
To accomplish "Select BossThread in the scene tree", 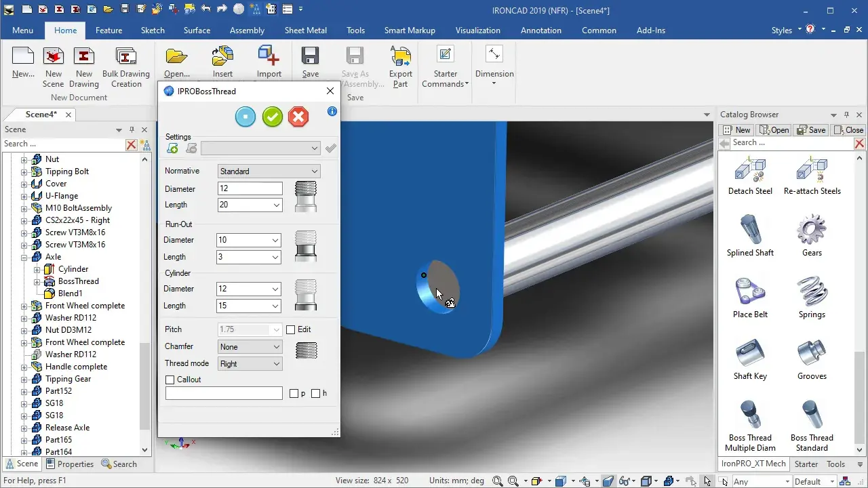I will pos(79,281).
